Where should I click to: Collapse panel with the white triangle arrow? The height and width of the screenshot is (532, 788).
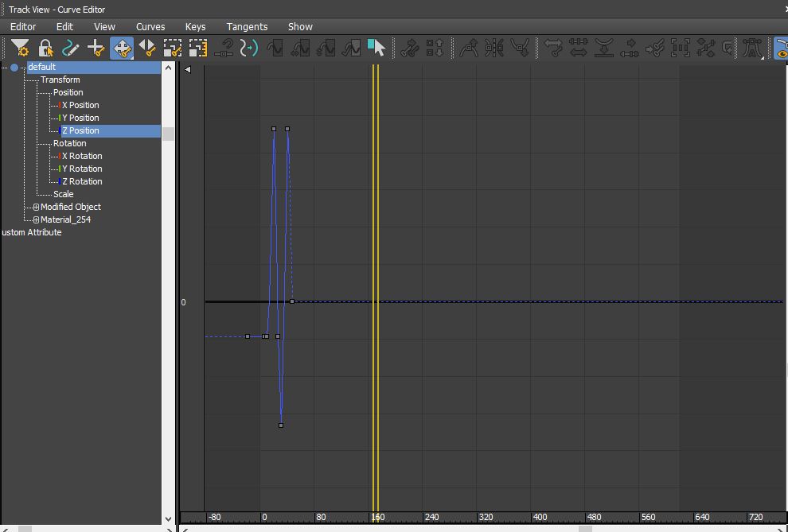click(x=188, y=69)
